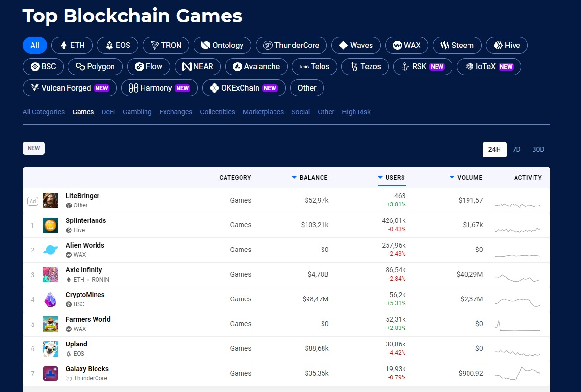Set time range to 30D
Viewport: 581px width, 392px height.
[538, 150]
